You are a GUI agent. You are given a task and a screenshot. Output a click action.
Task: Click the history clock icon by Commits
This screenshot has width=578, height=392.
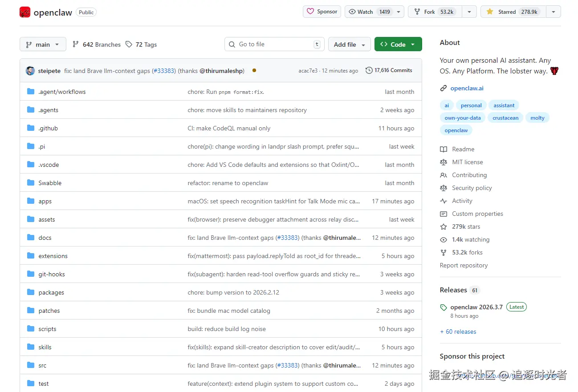pos(369,70)
